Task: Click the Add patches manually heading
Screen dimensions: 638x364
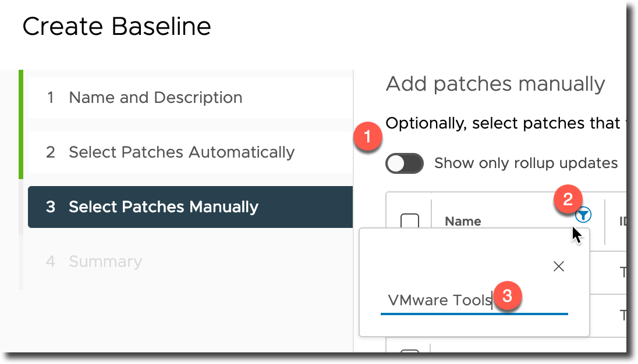Action: coord(495,84)
